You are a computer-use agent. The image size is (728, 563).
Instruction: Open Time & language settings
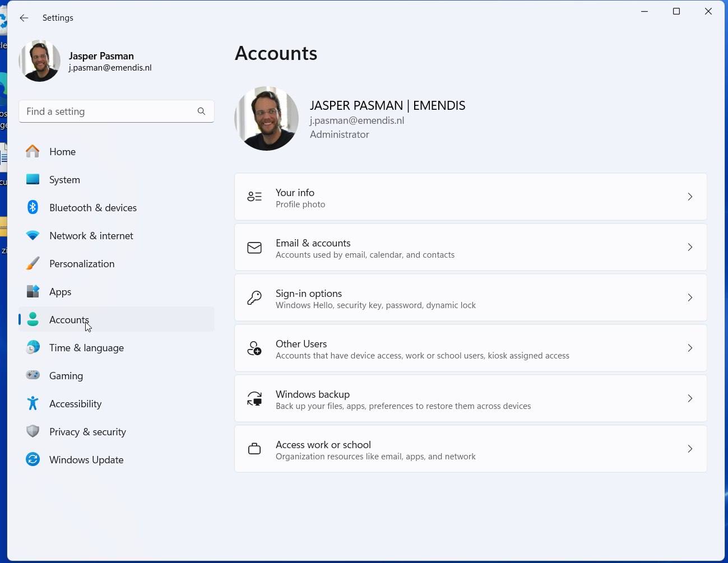tap(86, 348)
